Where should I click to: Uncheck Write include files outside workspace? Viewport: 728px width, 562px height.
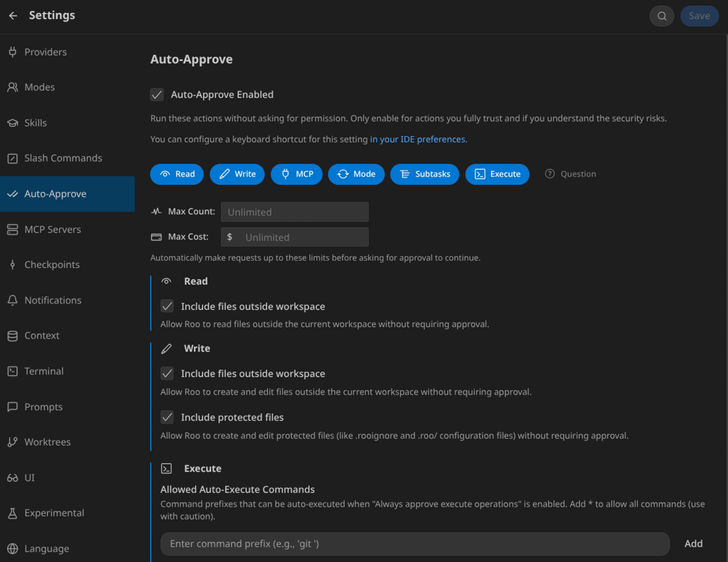point(167,373)
